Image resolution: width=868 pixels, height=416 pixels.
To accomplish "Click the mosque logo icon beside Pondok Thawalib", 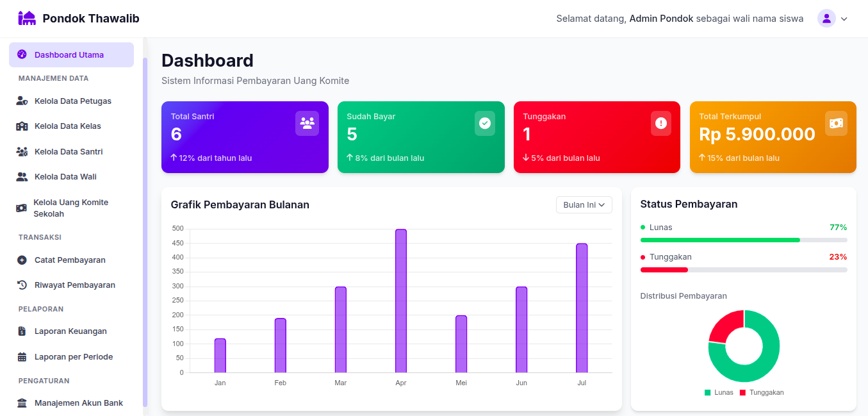I will pyautogui.click(x=27, y=19).
